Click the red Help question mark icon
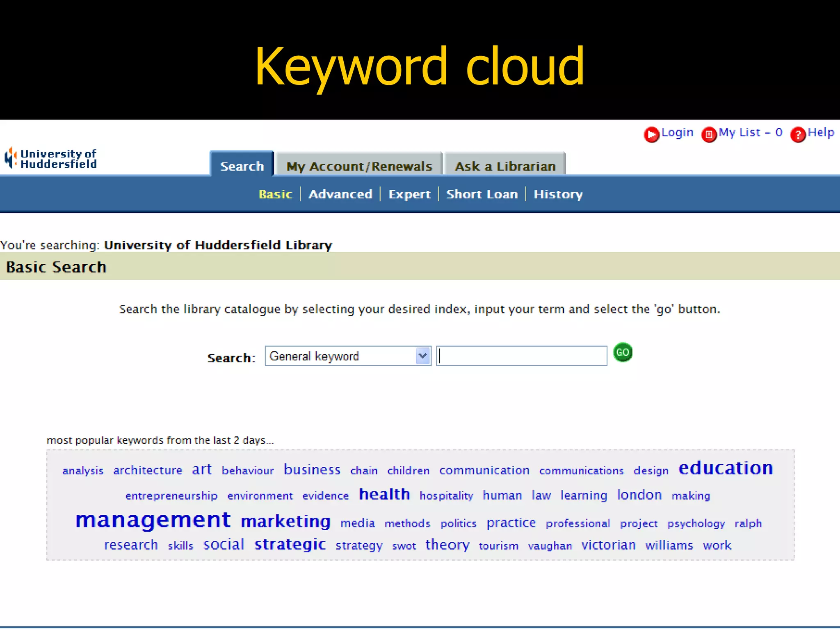The image size is (840, 630). pos(798,135)
